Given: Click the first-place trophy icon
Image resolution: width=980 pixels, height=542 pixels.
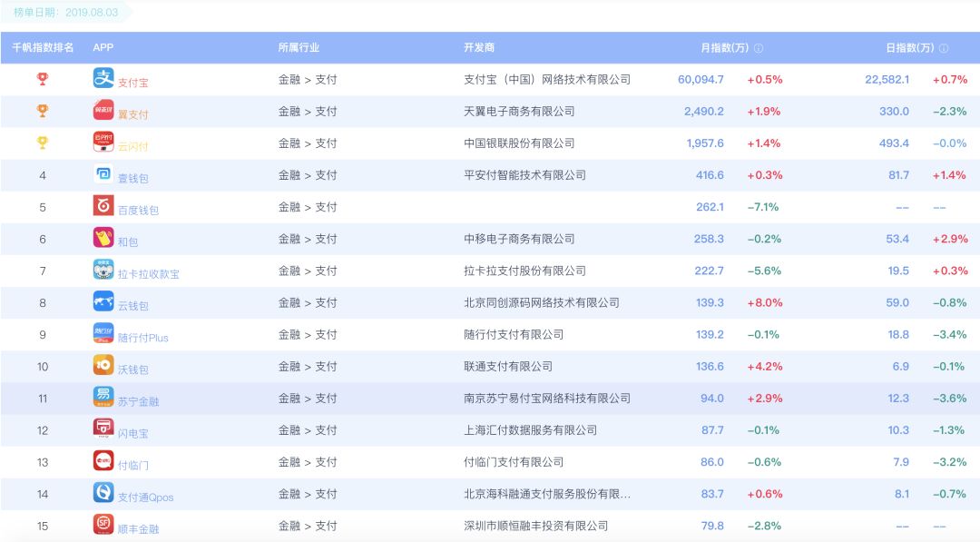Looking at the screenshot, I should (x=43, y=79).
